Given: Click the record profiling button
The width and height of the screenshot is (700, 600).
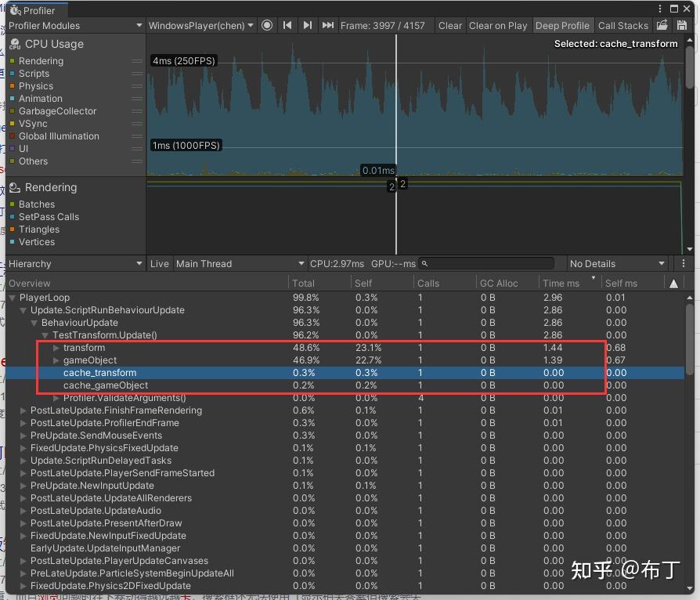Looking at the screenshot, I should (x=267, y=25).
